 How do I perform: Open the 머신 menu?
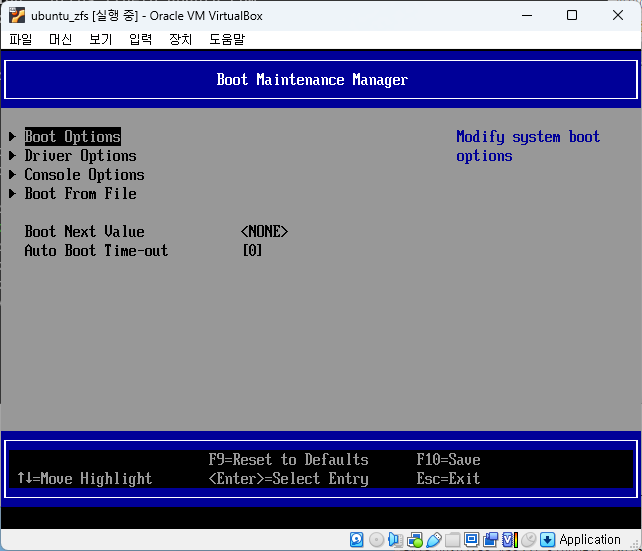(60, 39)
